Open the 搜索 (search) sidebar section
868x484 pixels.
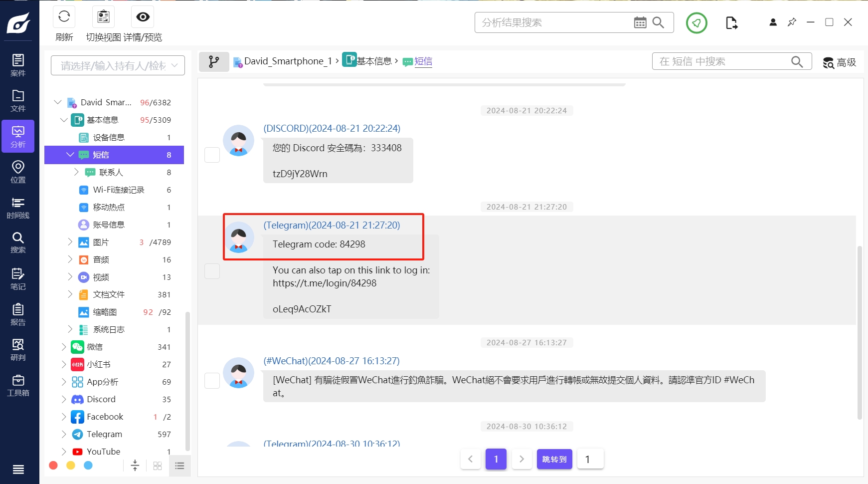pyautogui.click(x=18, y=243)
